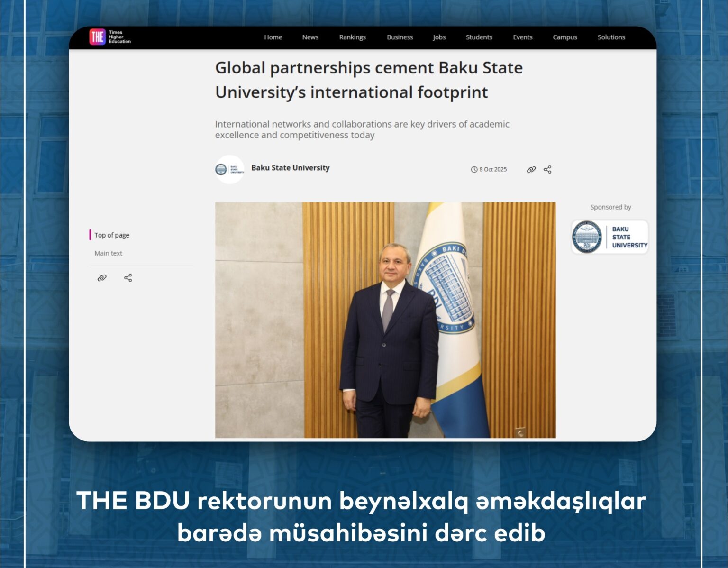Open the Baku State University author link
The height and width of the screenshot is (568, 728).
coord(291,168)
